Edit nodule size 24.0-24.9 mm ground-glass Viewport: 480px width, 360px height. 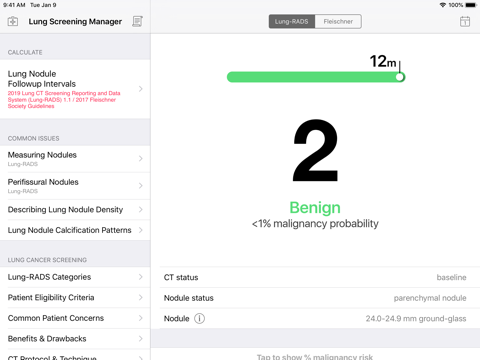click(x=416, y=319)
